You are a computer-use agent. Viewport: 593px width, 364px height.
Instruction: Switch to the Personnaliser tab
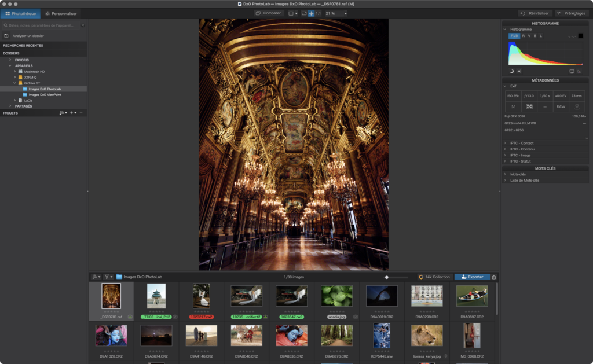pyautogui.click(x=61, y=14)
